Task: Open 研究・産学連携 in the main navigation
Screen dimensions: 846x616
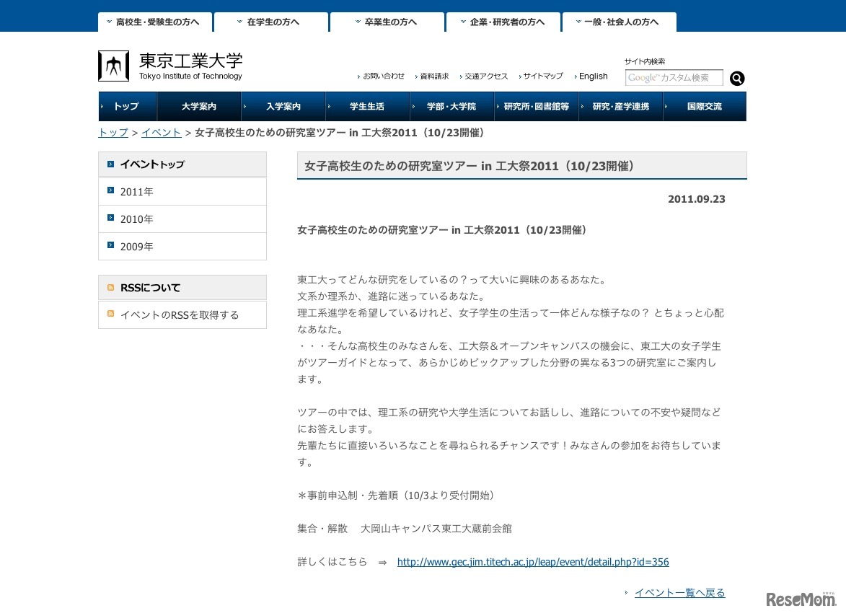Action: (620, 106)
